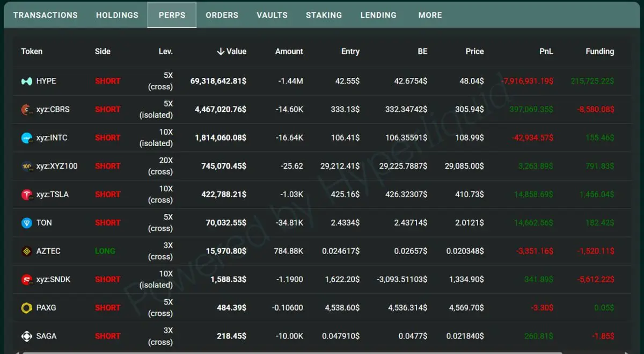The width and height of the screenshot is (644, 354).
Task: Sort by the BE column header
Action: coord(423,52)
